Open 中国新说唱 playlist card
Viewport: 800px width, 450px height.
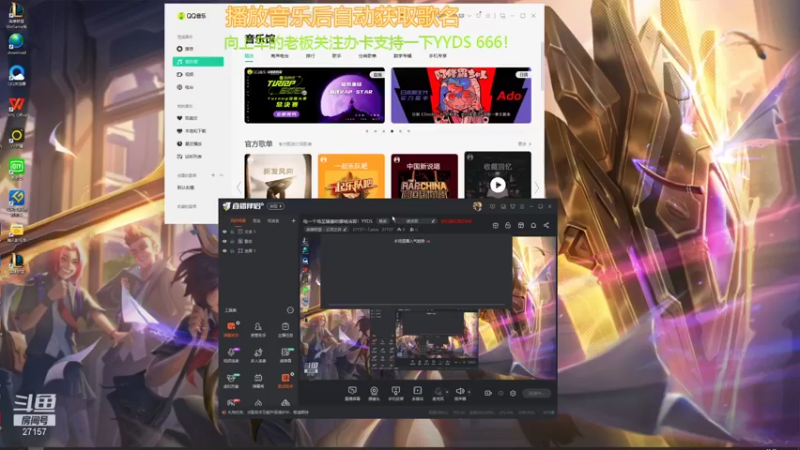pyautogui.click(x=424, y=177)
